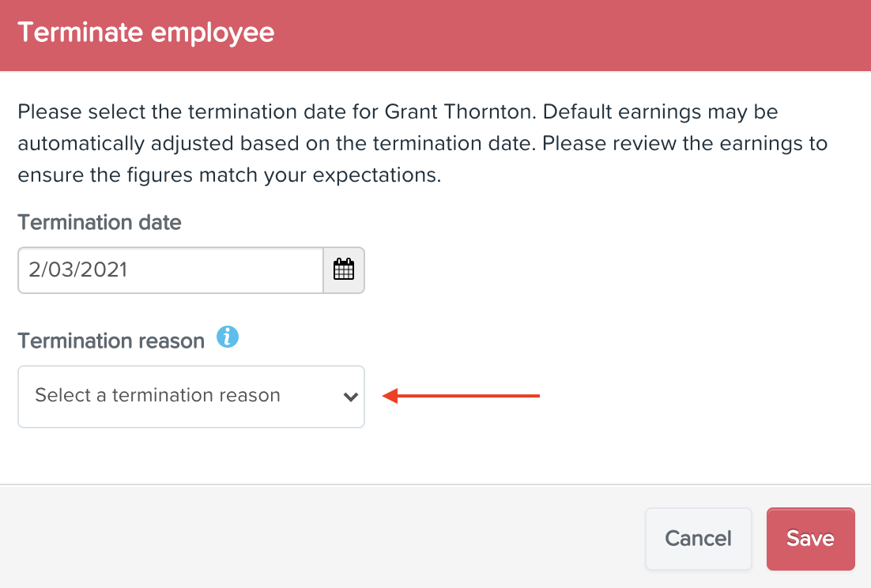
Task: Click the Grant Thornton name in the description
Action: click(x=459, y=111)
